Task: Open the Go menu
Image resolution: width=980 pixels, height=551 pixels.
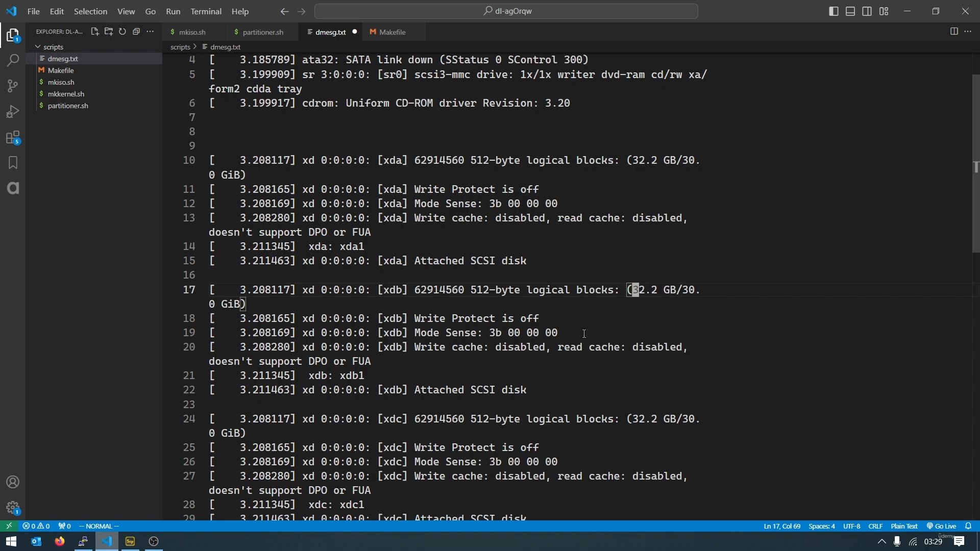Action: 151,11
